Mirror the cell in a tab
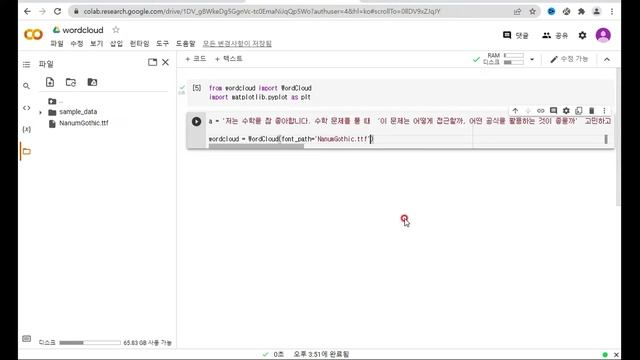 pos(579,111)
